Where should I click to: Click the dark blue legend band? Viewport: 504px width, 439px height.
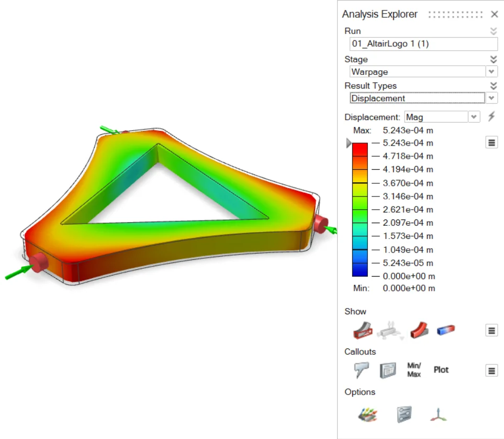360,270
